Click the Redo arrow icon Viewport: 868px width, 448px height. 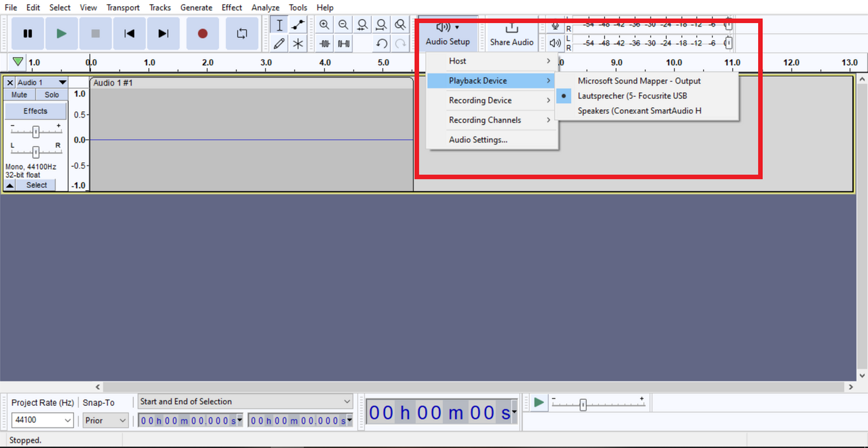[x=401, y=43]
